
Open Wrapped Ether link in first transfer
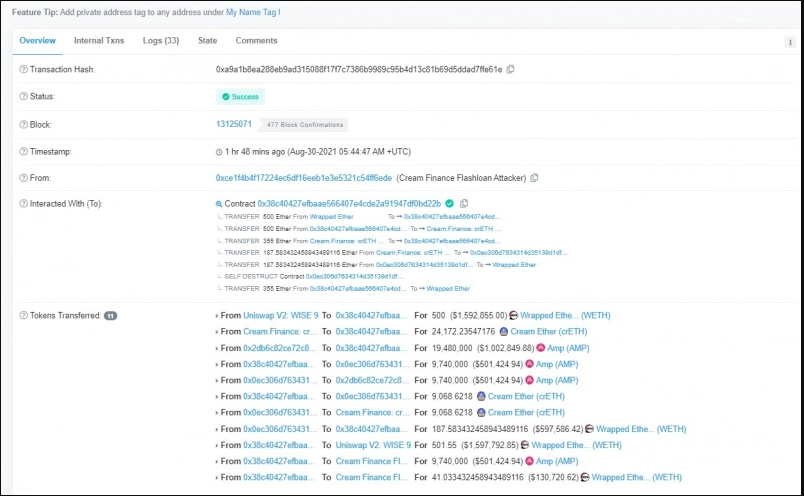click(332, 217)
